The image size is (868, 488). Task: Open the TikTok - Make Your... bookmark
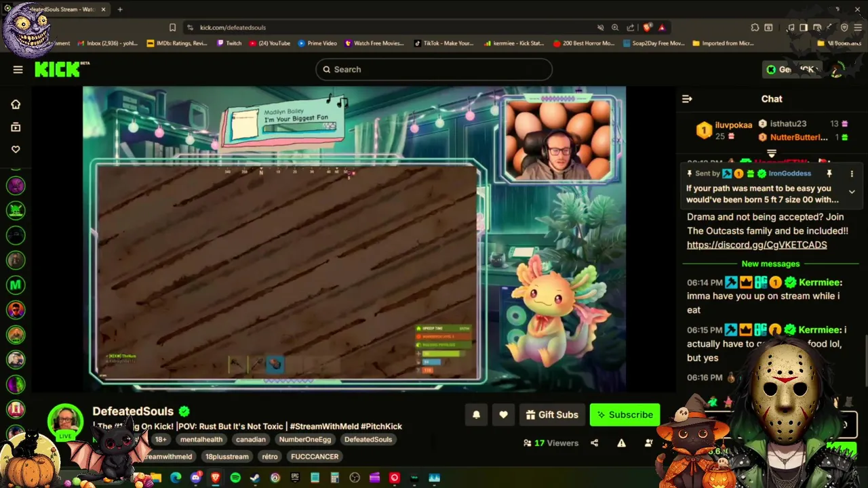tap(444, 43)
